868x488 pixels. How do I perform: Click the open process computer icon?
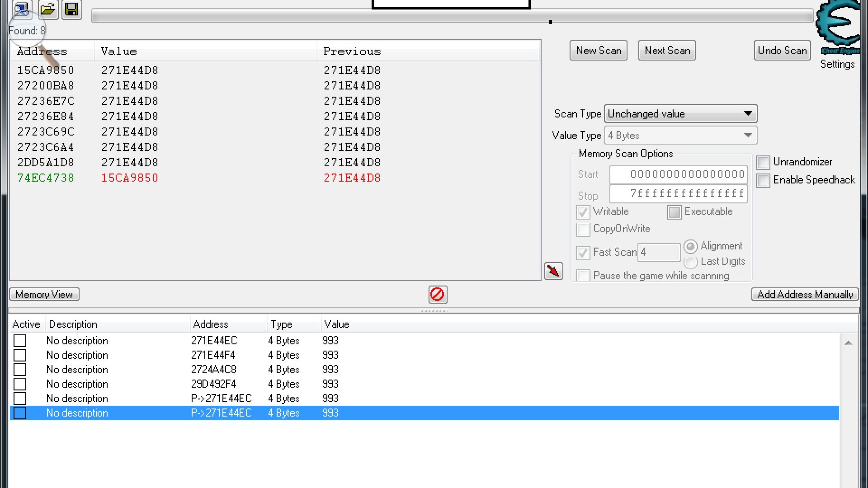click(x=21, y=9)
